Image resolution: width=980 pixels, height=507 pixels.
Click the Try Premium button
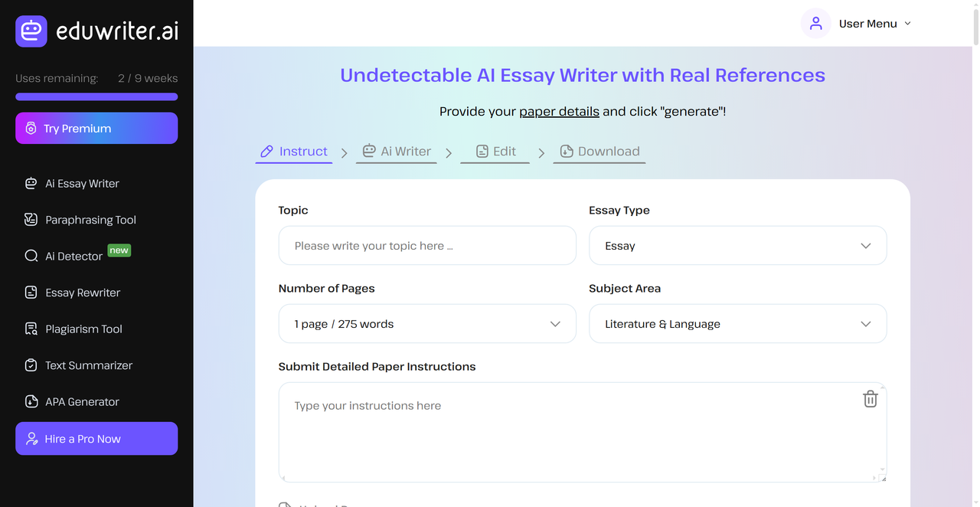[96, 128]
